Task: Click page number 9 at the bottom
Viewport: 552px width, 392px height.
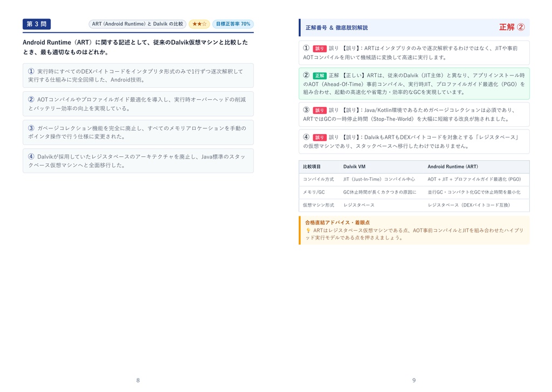Action: tap(414, 380)
